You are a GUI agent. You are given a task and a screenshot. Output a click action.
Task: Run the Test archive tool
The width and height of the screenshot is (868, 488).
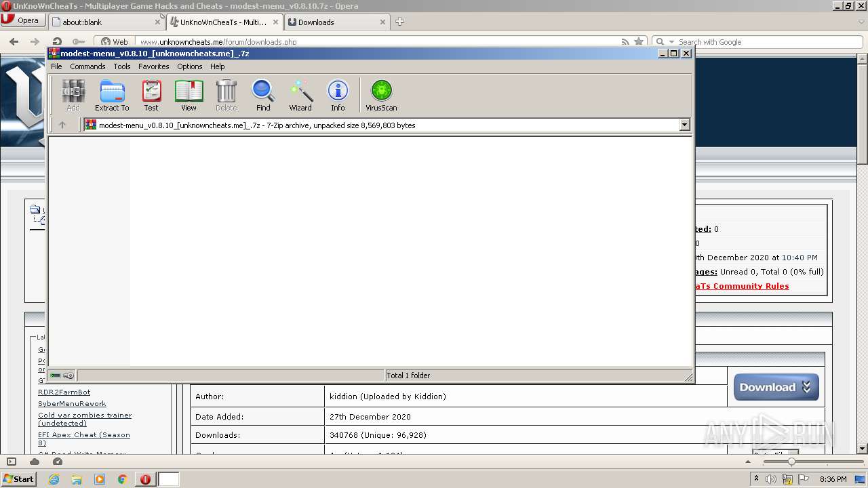[151, 95]
